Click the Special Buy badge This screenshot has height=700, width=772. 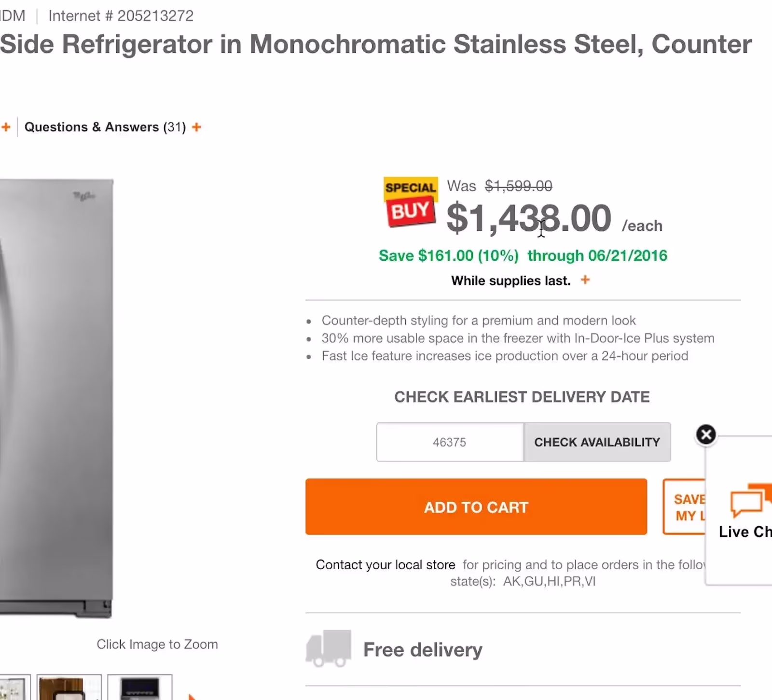(x=411, y=202)
